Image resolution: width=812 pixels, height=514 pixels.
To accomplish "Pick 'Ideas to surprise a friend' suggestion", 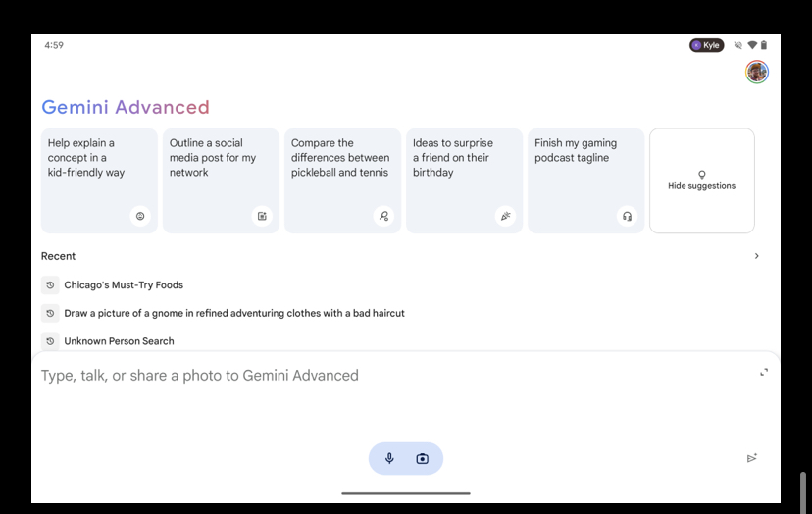I will click(464, 180).
